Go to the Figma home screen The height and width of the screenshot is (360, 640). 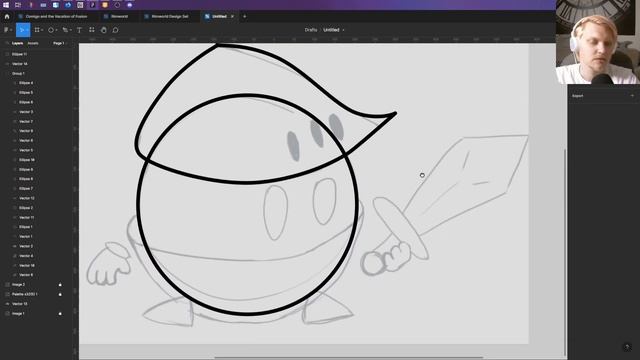7,16
